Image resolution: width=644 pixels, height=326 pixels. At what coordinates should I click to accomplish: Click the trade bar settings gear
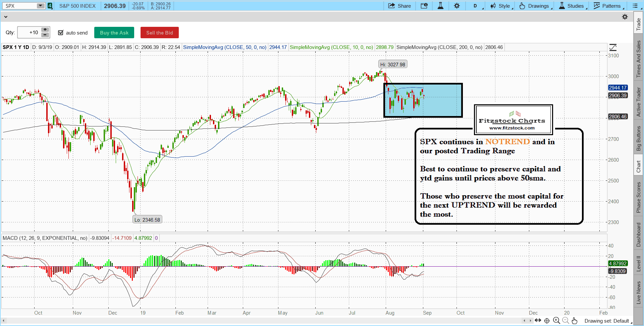[625, 17]
